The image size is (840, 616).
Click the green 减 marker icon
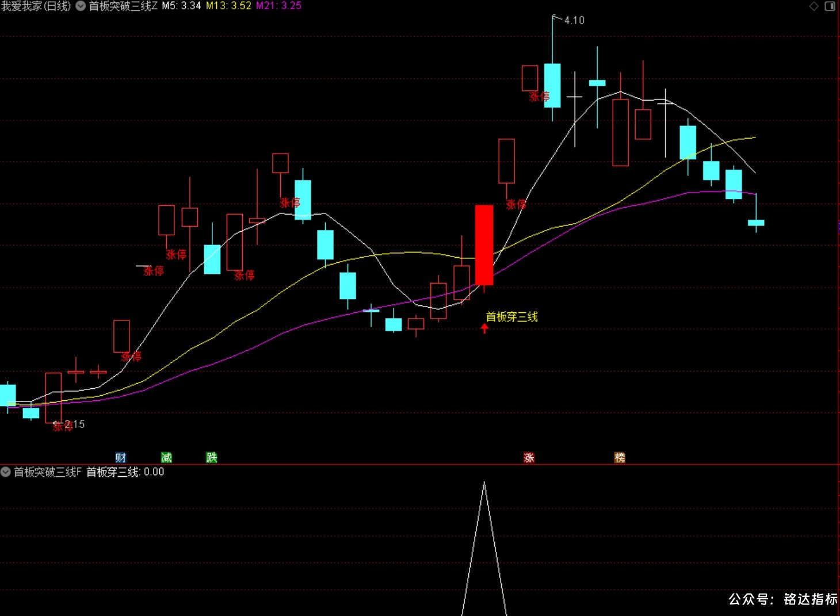click(166, 457)
